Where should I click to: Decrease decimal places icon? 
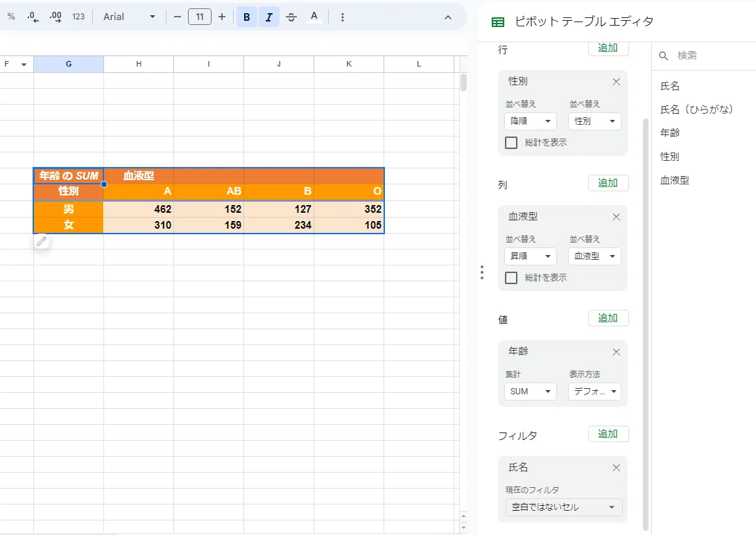coord(33,17)
